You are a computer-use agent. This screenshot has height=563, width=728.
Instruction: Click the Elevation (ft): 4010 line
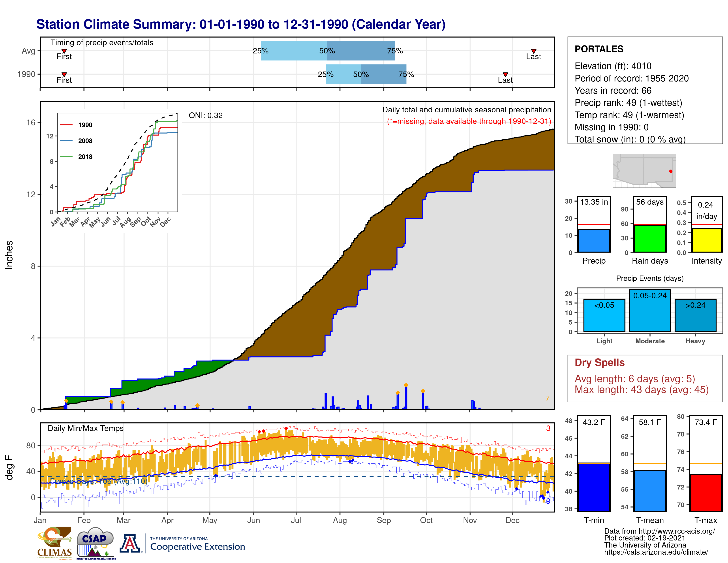613,66
